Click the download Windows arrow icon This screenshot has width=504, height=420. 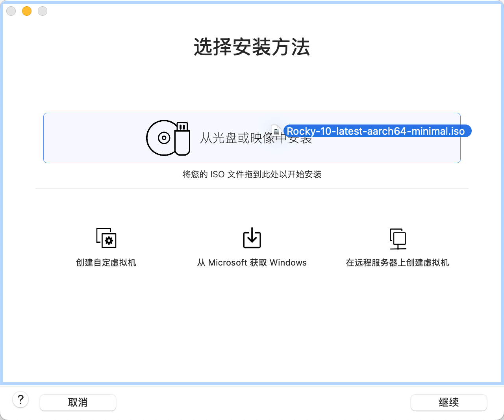pyautogui.click(x=252, y=238)
